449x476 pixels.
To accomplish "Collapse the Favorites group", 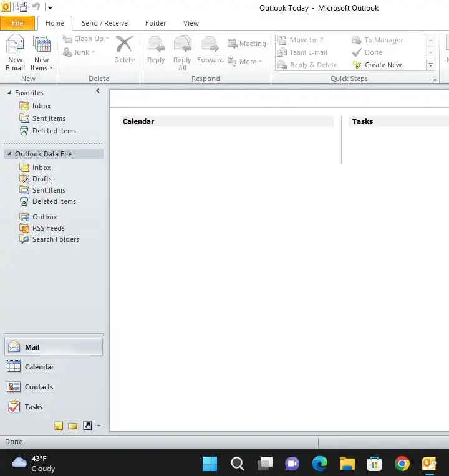I will click(x=9, y=93).
